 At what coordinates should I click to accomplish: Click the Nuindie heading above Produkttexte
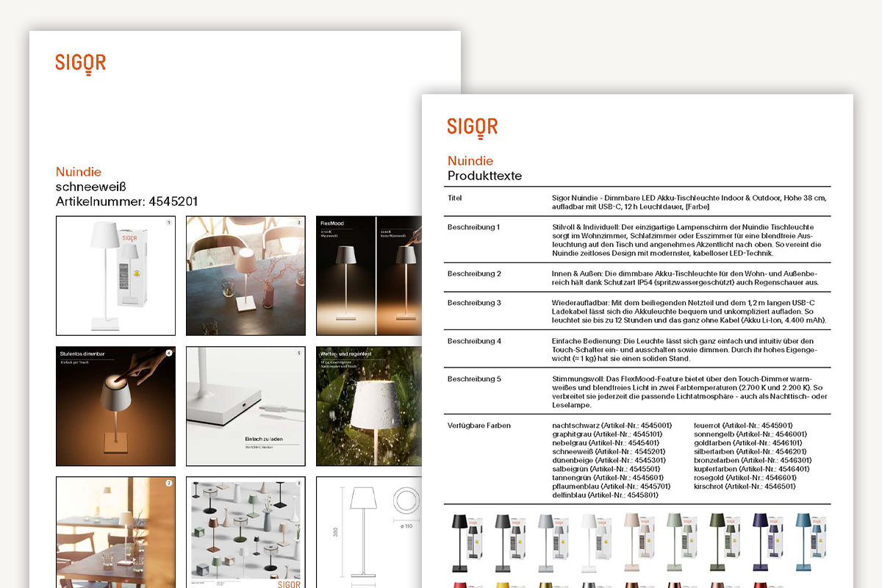[x=470, y=161]
